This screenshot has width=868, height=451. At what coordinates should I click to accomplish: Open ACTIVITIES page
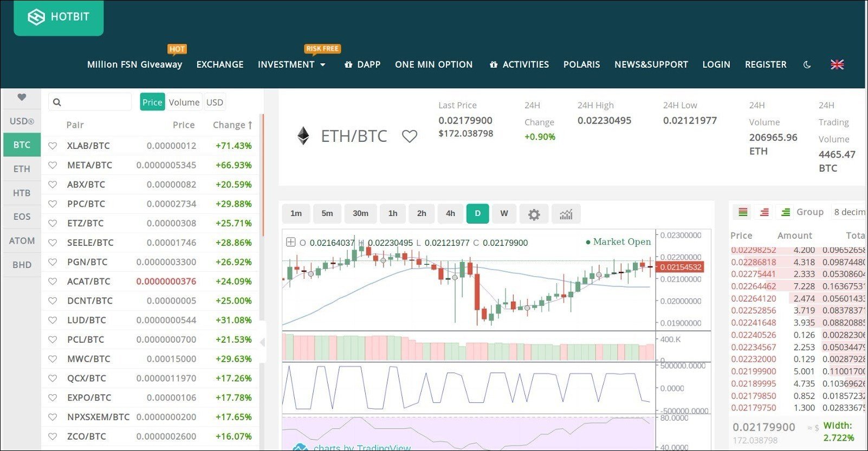tap(519, 64)
